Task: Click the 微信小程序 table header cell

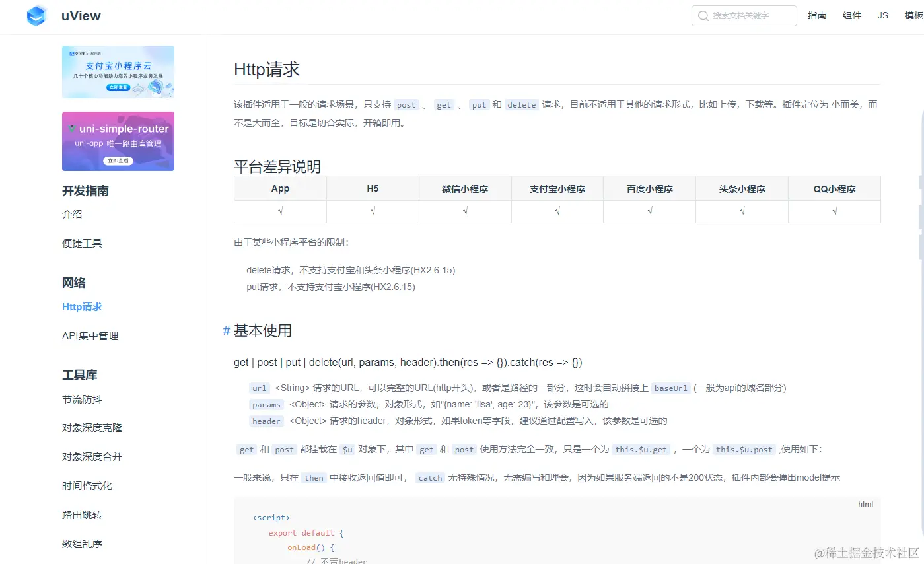Action: (465, 189)
